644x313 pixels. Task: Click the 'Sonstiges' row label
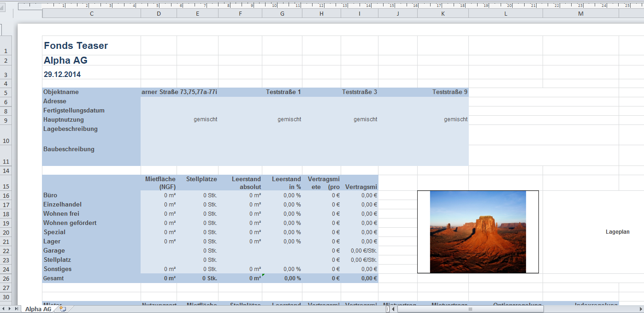tap(91, 269)
